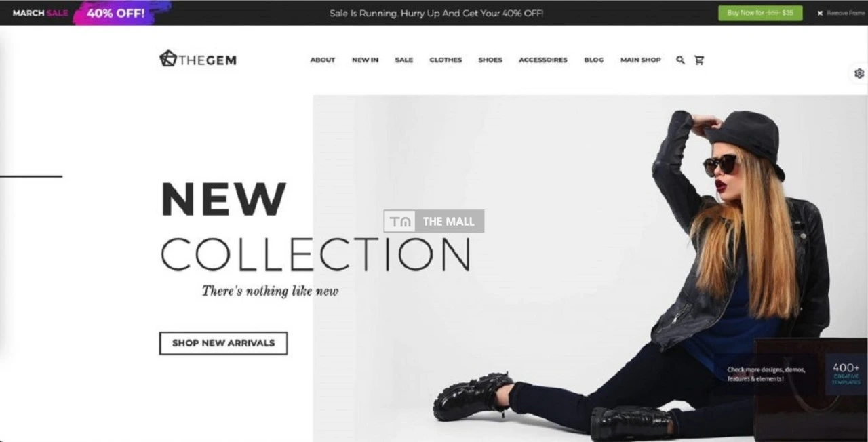Open the shopping cart icon
This screenshot has width=868, height=442.
699,60
